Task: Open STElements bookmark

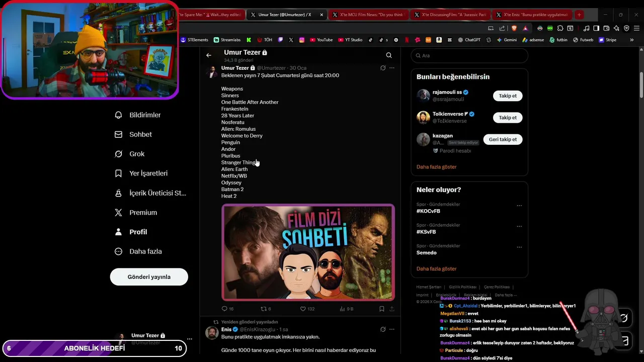Action: click(x=194, y=40)
